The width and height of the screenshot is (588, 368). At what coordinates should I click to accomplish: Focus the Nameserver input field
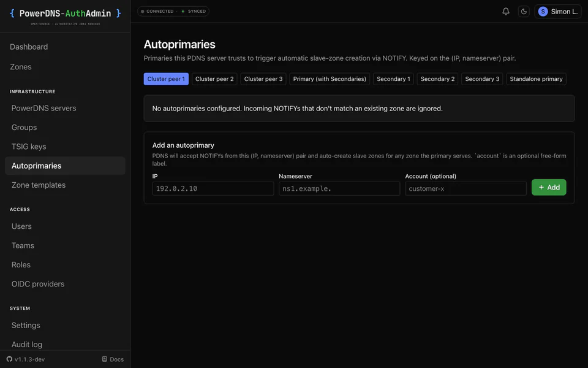pos(339,188)
